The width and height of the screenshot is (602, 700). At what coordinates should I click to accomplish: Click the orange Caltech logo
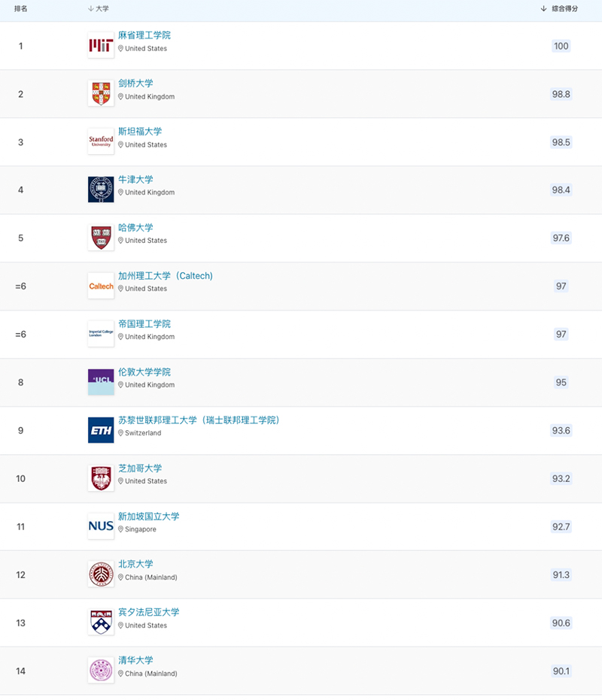tap(101, 286)
